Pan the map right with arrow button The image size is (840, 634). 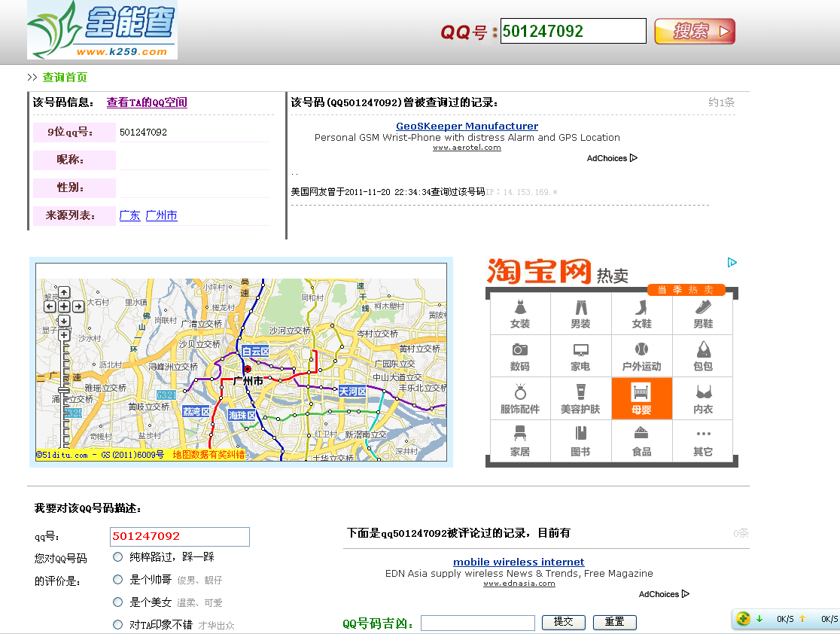78,306
